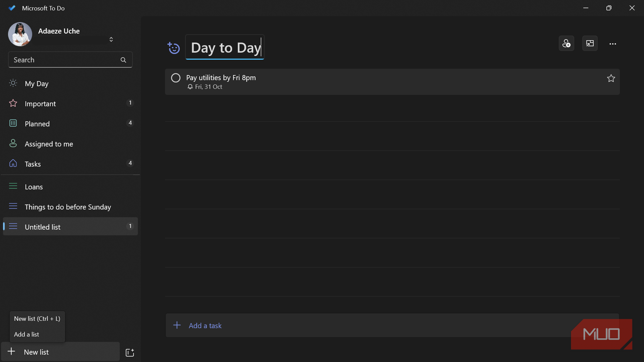
Task: Click the Add a task field
Action: click(x=392, y=325)
